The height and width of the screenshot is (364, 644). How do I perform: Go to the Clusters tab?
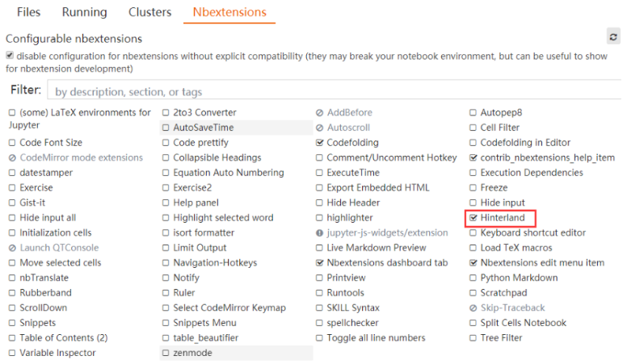point(149,12)
